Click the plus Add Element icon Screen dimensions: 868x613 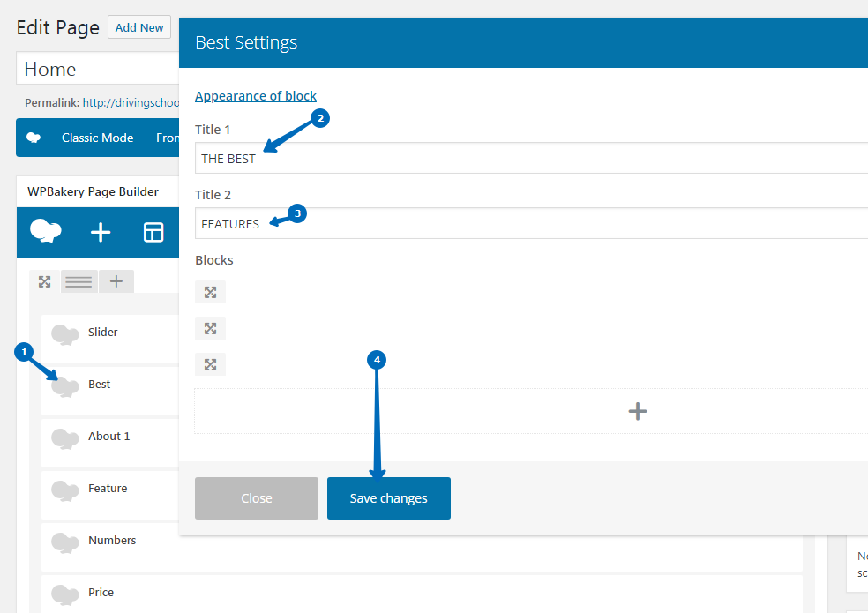point(101,232)
